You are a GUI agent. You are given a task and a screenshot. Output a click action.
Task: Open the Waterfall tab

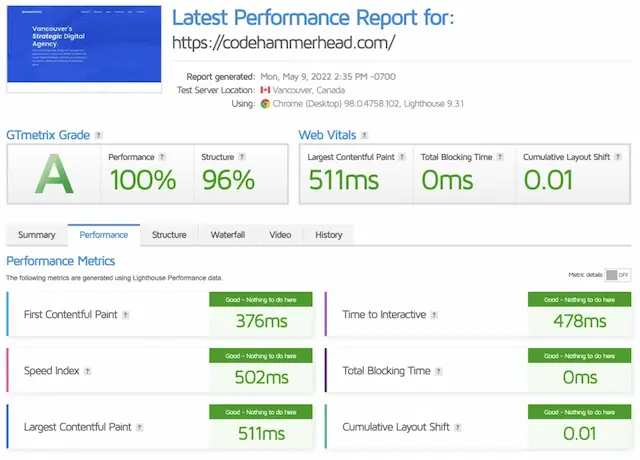[x=228, y=235]
